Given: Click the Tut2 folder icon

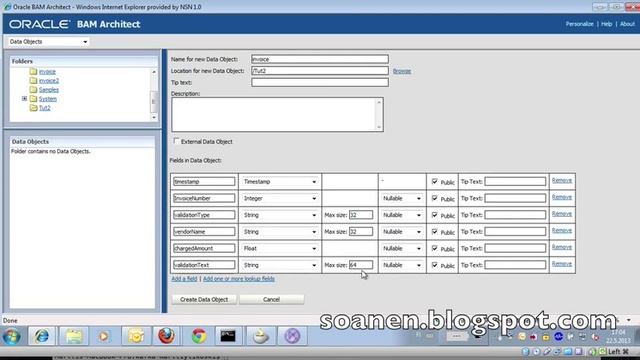Looking at the screenshot, I should pyautogui.click(x=33, y=108).
